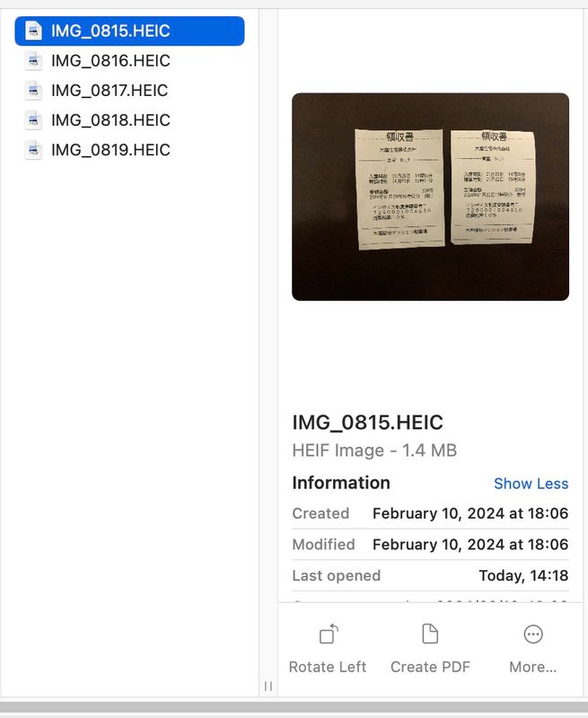Click the IMG_0819.HEIC file icon
Viewport: 588px width, 718px height.
tap(33, 150)
